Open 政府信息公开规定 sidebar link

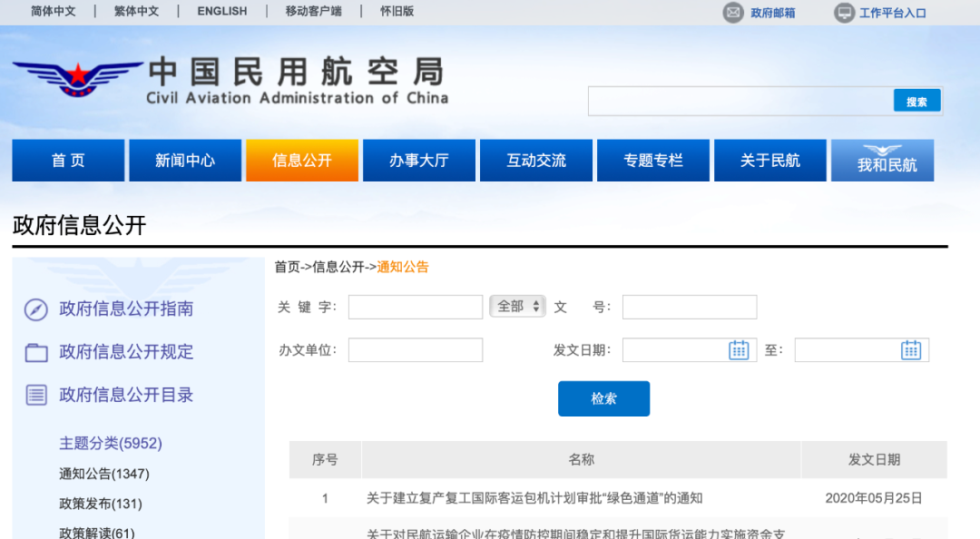tap(126, 352)
